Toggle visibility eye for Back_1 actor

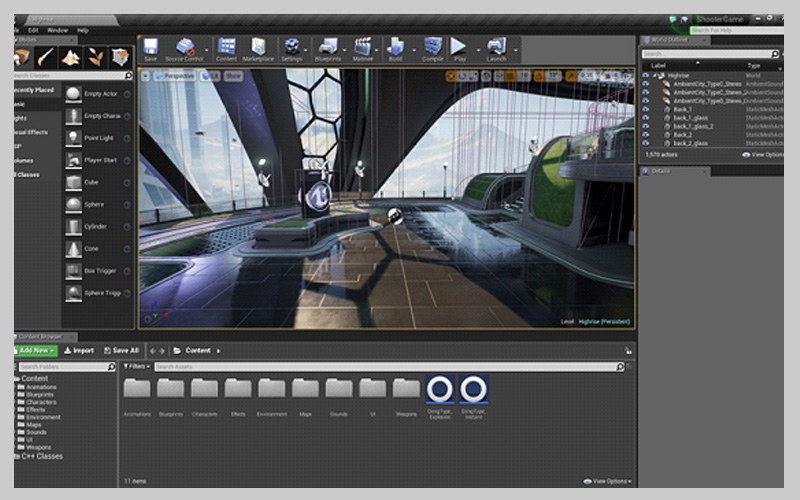tap(645, 109)
